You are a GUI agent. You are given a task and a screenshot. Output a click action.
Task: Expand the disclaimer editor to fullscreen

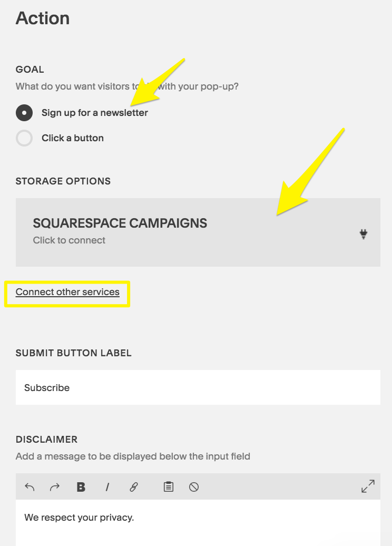368,486
